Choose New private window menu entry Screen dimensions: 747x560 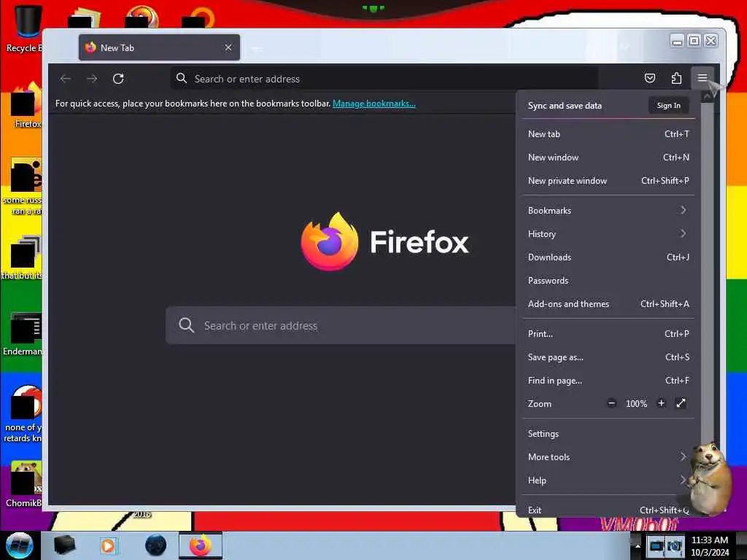(608, 181)
